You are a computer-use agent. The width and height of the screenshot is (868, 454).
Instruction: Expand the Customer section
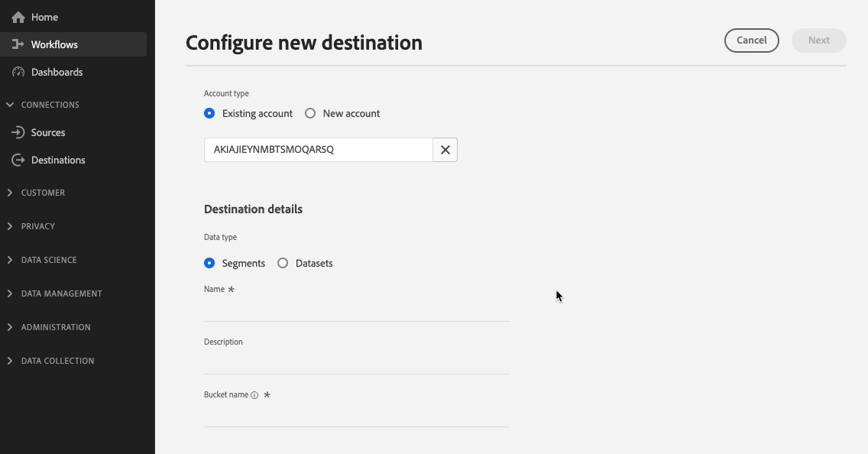coord(10,193)
